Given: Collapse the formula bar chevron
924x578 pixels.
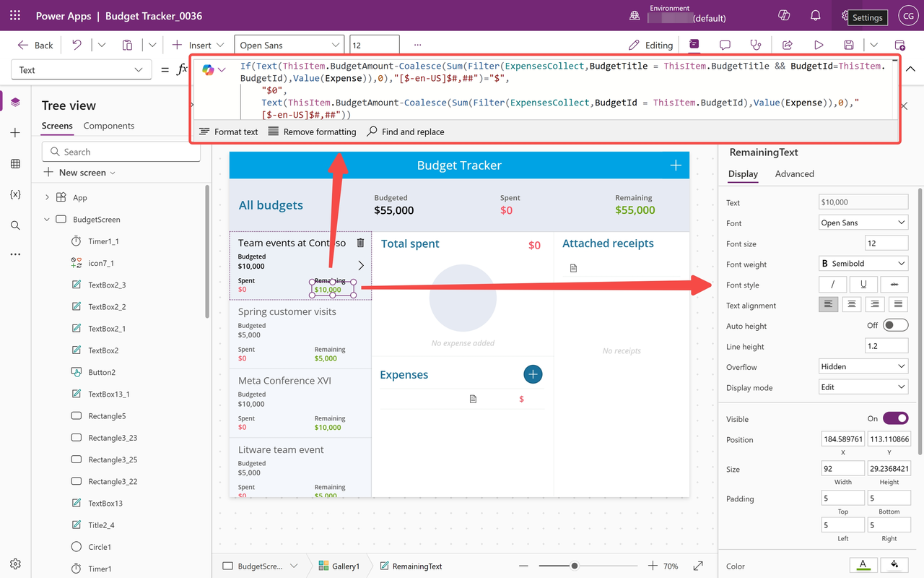Looking at the screenshot, I should tap(911, 69).
